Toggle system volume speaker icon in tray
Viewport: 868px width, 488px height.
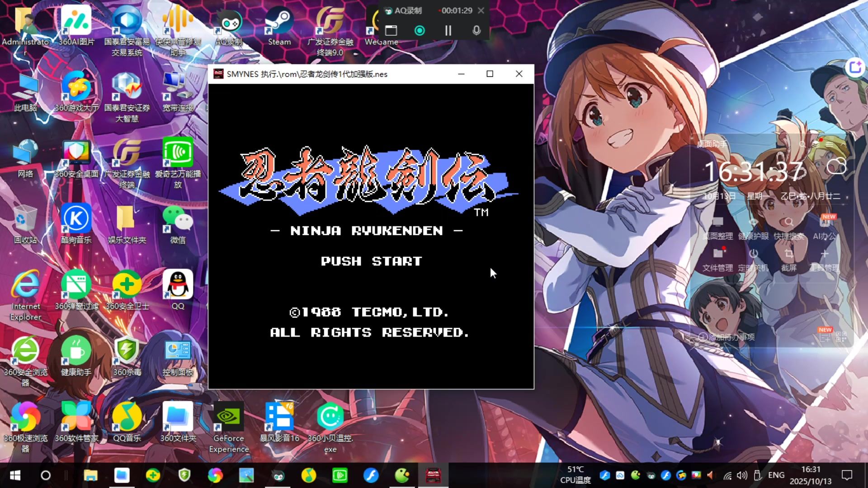pyautogui.click(x=742, y=475)
